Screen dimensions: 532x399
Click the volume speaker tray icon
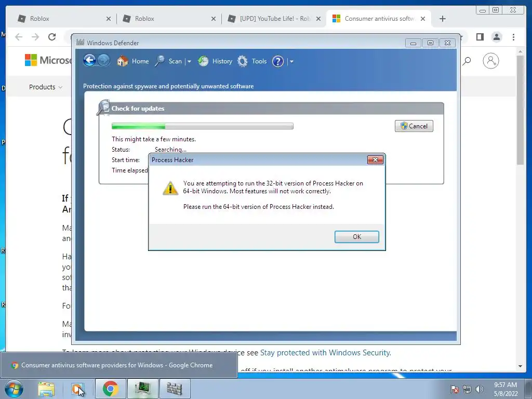point(480,389)
